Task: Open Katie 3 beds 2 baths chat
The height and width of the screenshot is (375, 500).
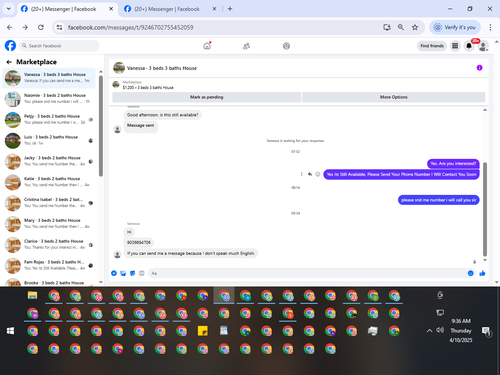Action: (49, 182)
